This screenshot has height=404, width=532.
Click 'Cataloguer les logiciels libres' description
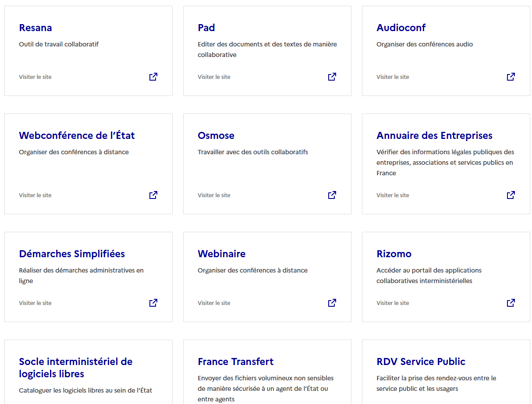point(85,390)
